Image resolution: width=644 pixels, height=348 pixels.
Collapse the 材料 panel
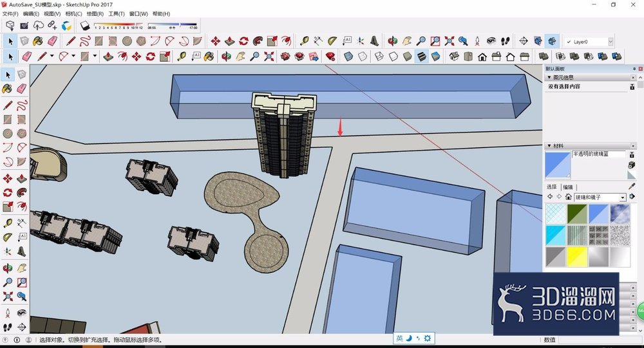549,145
